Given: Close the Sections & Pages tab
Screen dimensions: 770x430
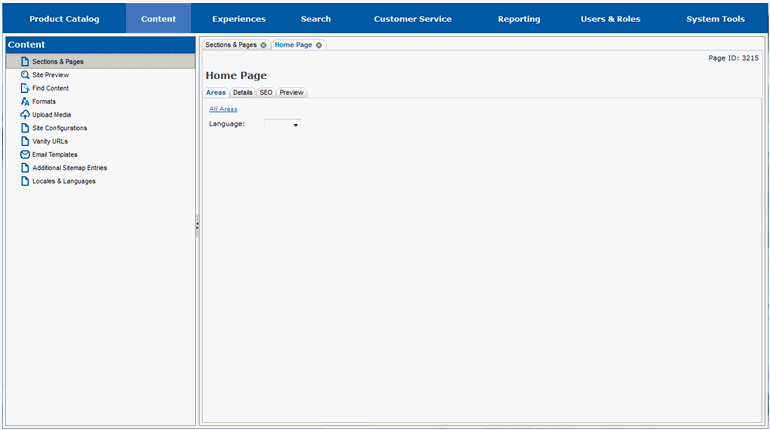Looking at the screenshot, I should coord(263,45).
